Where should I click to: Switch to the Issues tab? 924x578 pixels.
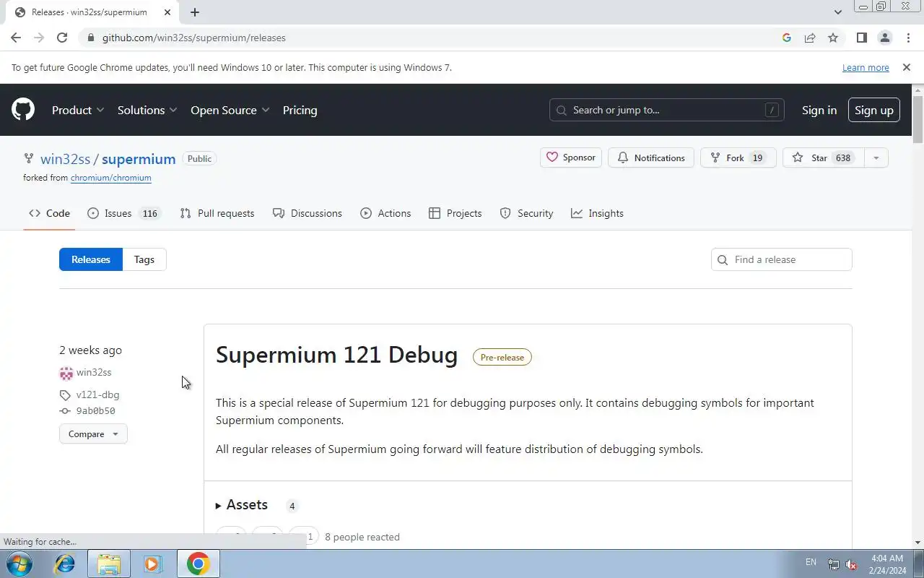(123, 213)
